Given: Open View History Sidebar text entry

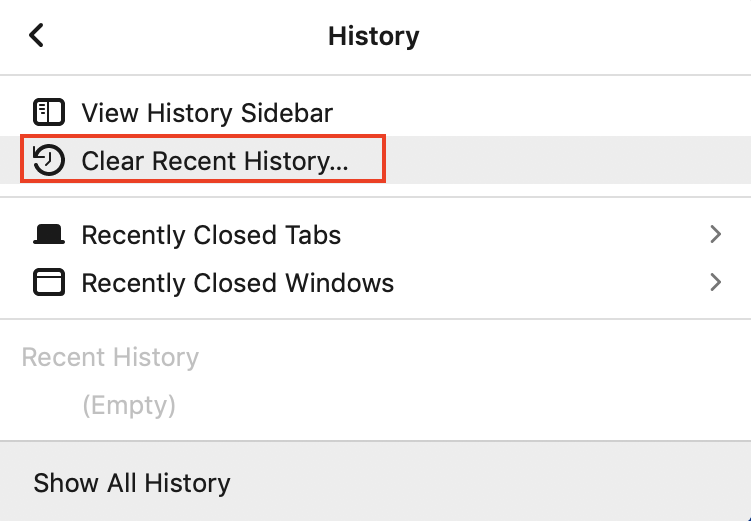Looking at the screenshot, I should pyautogui.click(x=207, y=113).
